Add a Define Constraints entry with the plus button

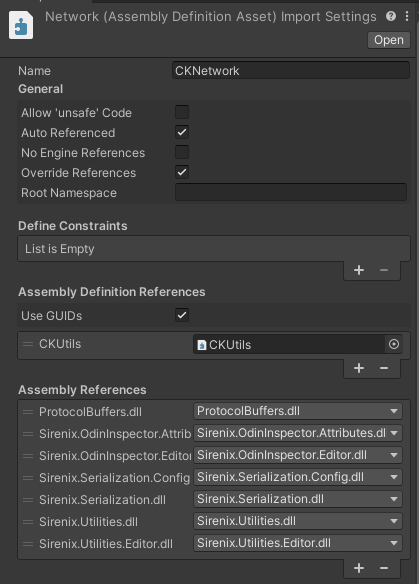click(359, 270)
